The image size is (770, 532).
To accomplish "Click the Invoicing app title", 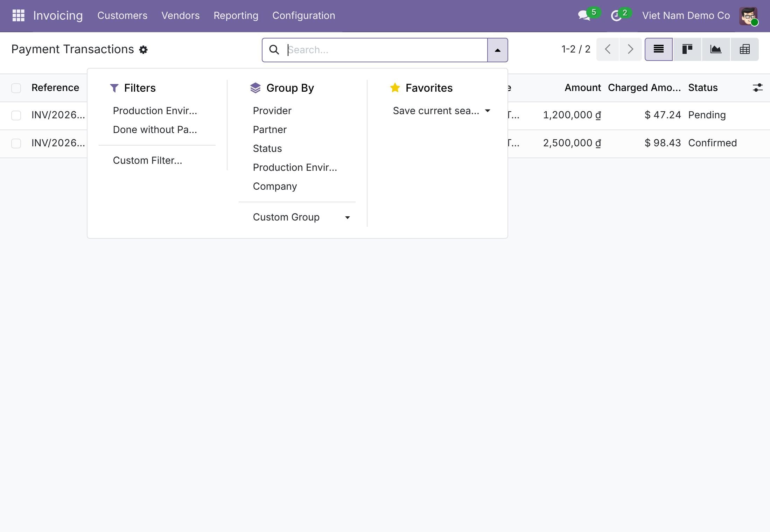I will [x=58, y=16].
